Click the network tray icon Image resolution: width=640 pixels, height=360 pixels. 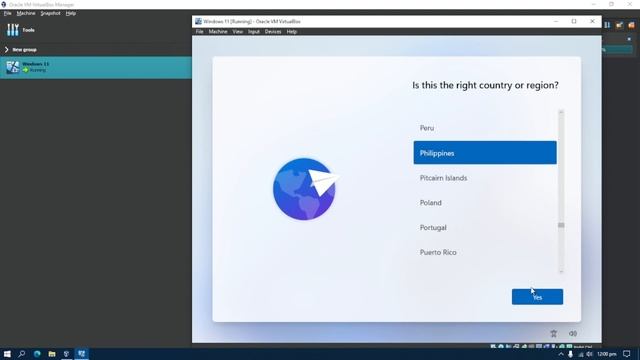point(580,354)
